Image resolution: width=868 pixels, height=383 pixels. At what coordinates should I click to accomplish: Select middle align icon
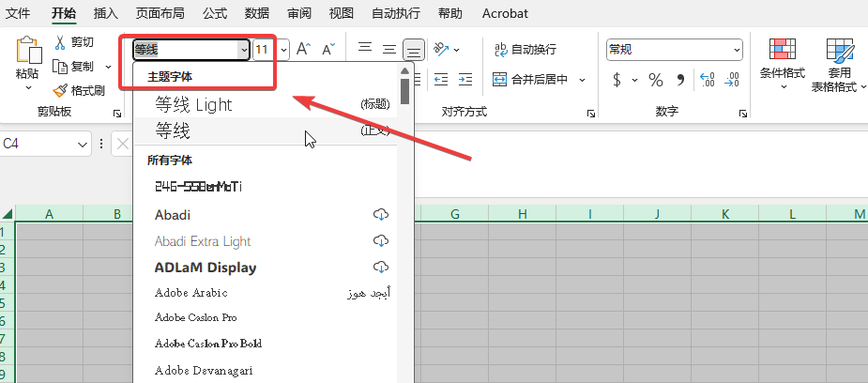389,49
